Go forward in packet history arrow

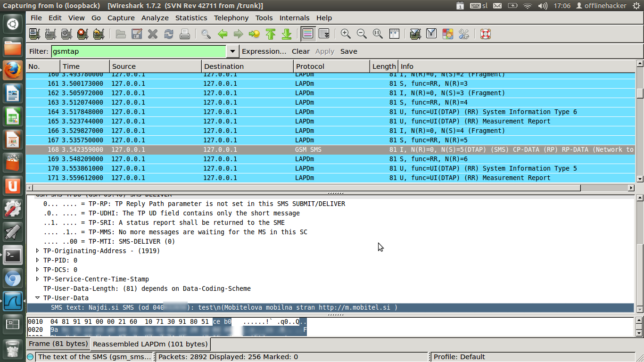tap(239, 34)
